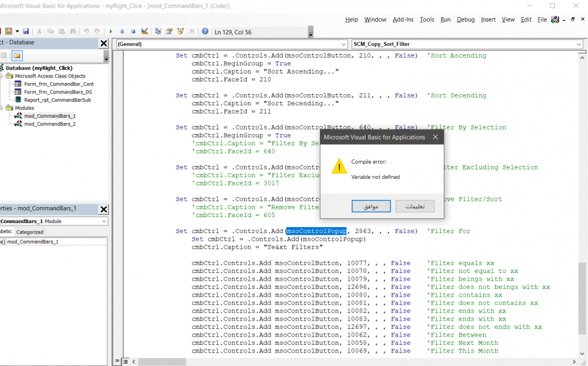Open the Properties object dropdown
Viewport: 588px width, 366px height.
[x=104, y=221]
